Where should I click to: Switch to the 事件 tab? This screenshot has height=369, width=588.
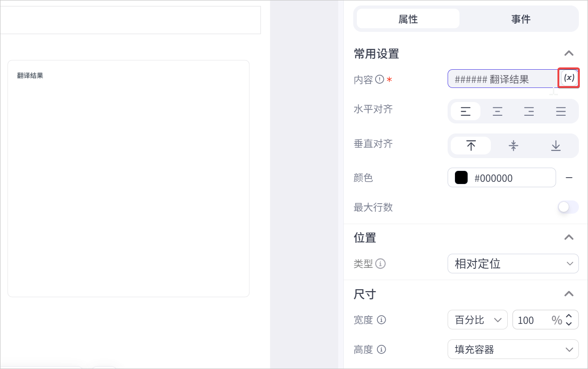click(x=521, y=19)
